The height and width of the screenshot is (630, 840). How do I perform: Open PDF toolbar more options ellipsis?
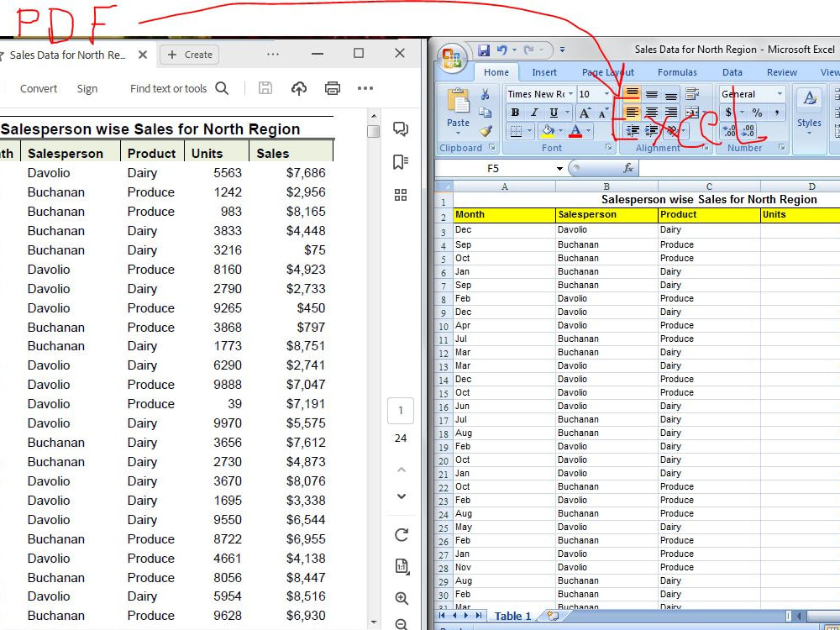[365, 88]
